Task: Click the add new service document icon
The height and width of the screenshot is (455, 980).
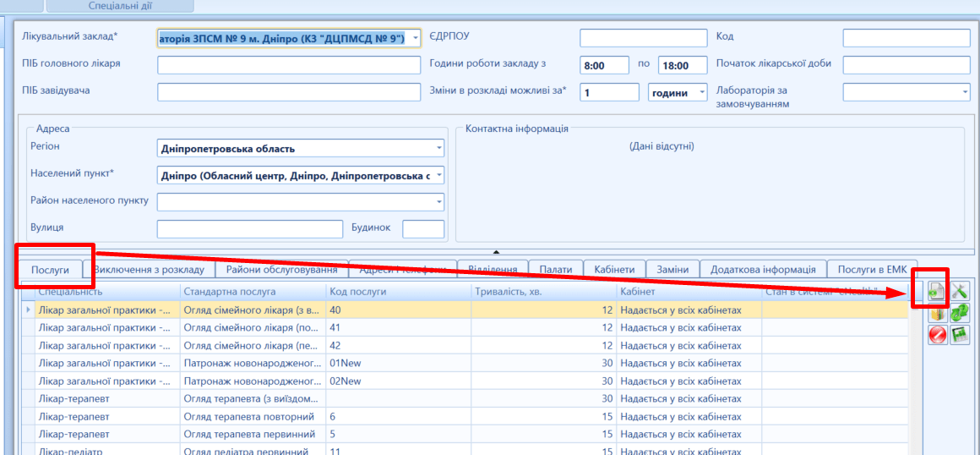Action: tap(936, 291)
